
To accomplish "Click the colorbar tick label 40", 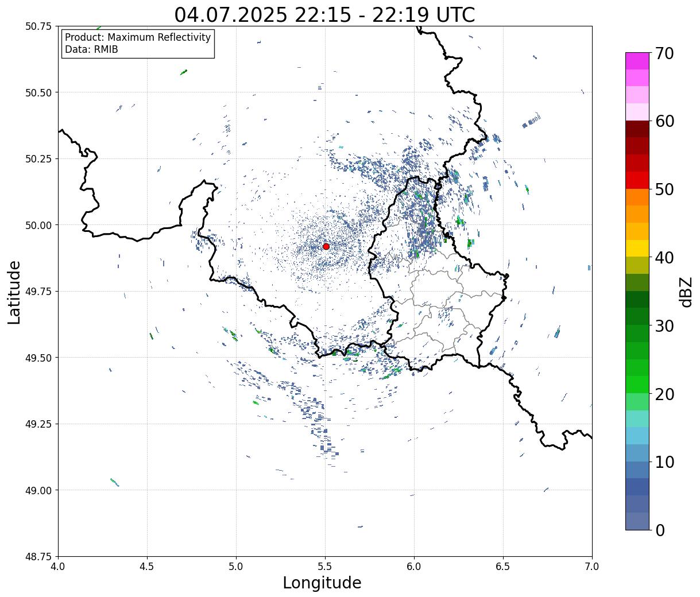I will [x=664, y=258].
